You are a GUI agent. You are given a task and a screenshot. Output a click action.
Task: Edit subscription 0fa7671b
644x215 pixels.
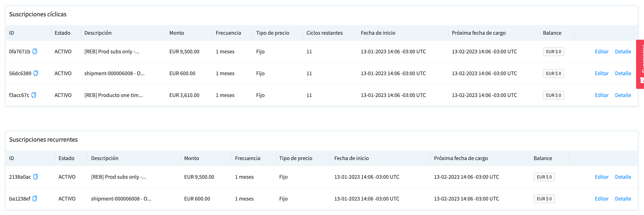point(601,52)
